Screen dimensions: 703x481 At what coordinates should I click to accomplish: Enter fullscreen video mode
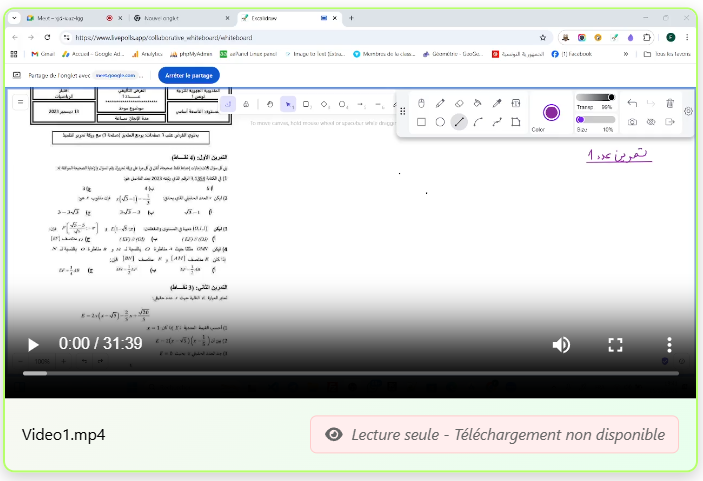point(616,344)
